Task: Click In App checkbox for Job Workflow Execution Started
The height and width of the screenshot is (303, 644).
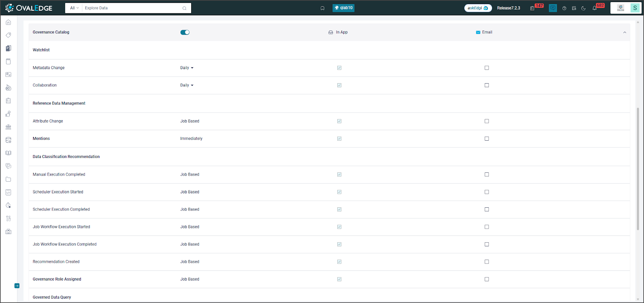Action: click(339, 227)
